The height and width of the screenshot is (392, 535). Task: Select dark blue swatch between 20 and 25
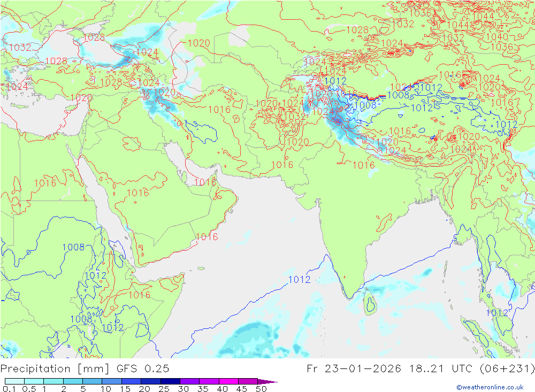(x=151, y=381)
